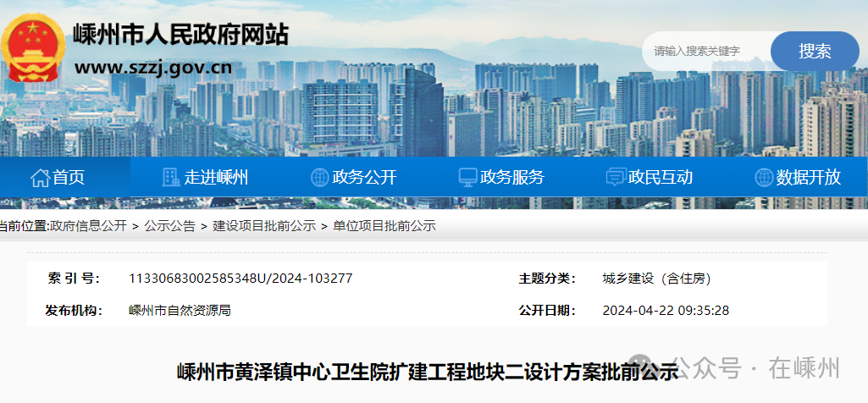Click the globe icon beside 数据开放
The width and height of the screenshot is (868, 403).
764,177
